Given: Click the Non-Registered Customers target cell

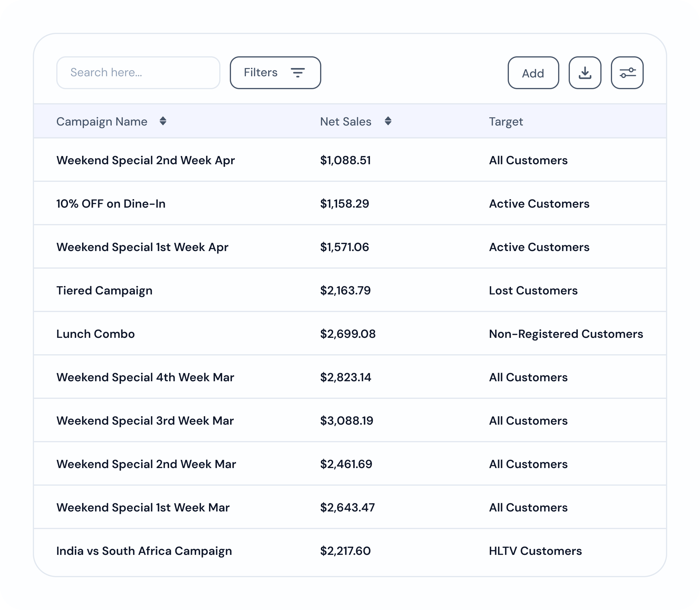Looking at the screenshot, I should [x=566, y=334].
